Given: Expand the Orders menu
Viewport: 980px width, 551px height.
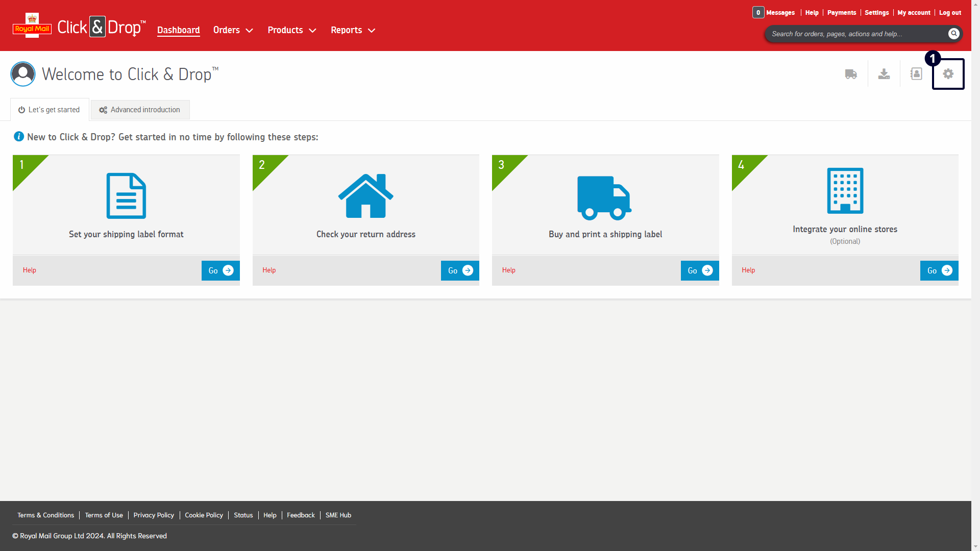Looking at the screenshot, I should [x=233, y=30].
